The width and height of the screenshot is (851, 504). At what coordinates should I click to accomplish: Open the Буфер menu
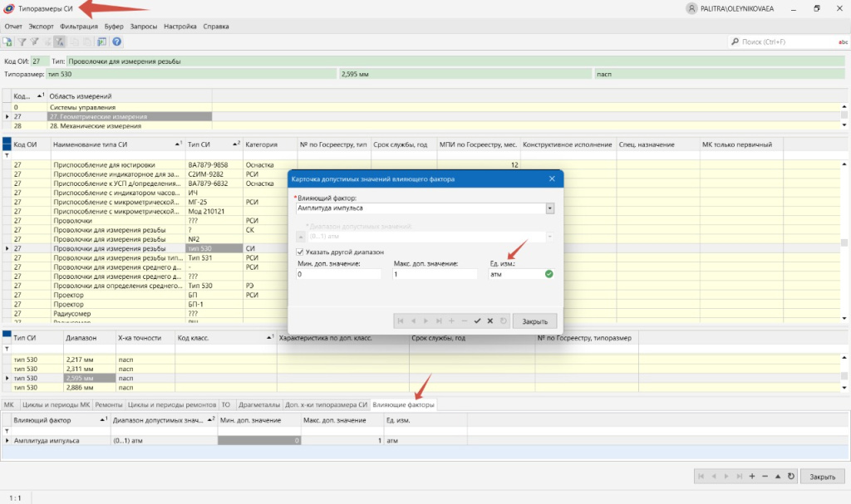(x=114, y=26)
